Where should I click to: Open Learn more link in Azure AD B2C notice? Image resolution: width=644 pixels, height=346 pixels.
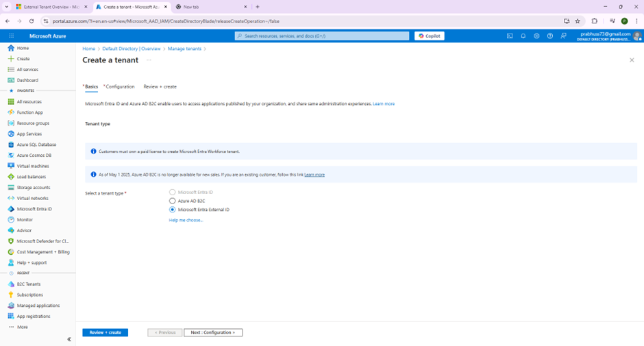tap(314, 175)
